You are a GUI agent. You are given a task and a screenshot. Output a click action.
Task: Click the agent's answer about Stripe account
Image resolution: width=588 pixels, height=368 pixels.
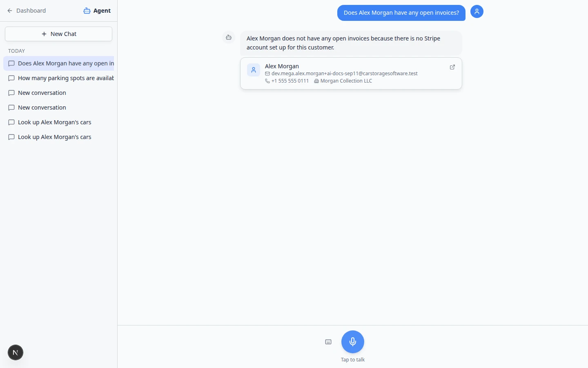click(351, 43)
